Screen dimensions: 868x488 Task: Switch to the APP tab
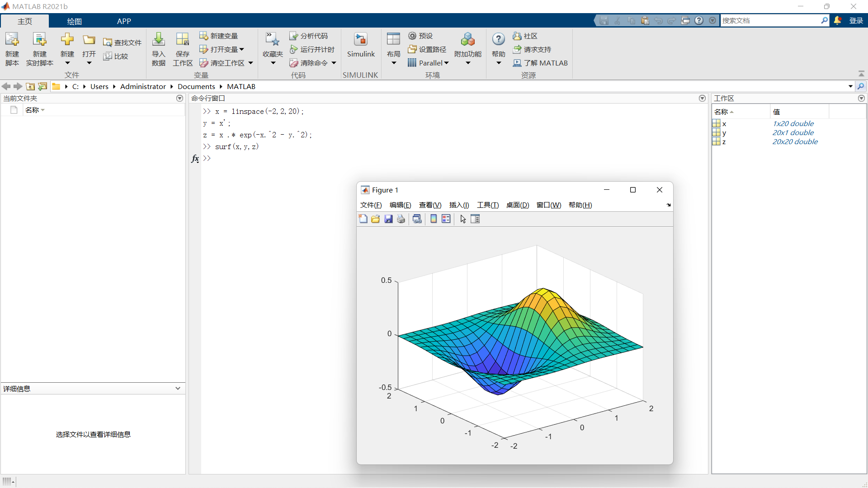[x=124, y=21]
